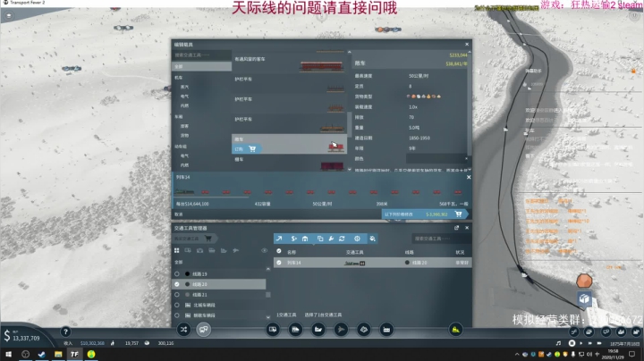Click send to depot icon
Image resolution: width=644 pixels, height=361 pixels.
[305, 239]
